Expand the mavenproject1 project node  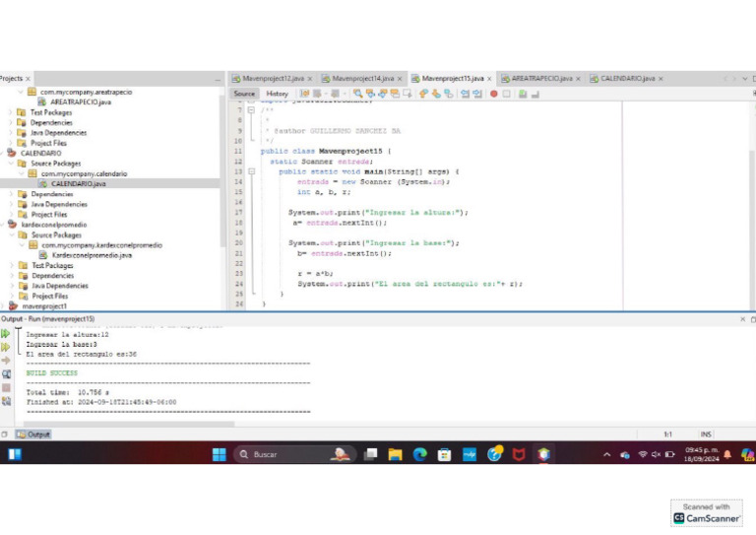click(3, 306)
